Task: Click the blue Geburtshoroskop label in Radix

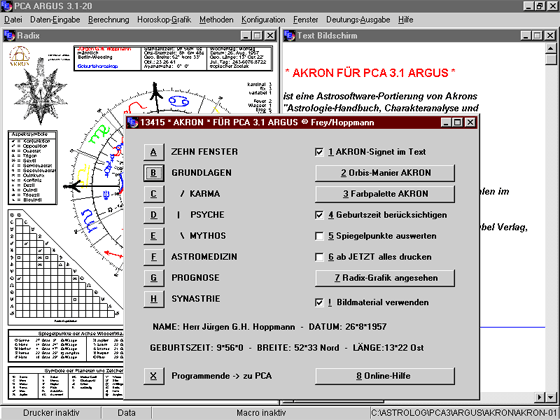Action: 98,66
